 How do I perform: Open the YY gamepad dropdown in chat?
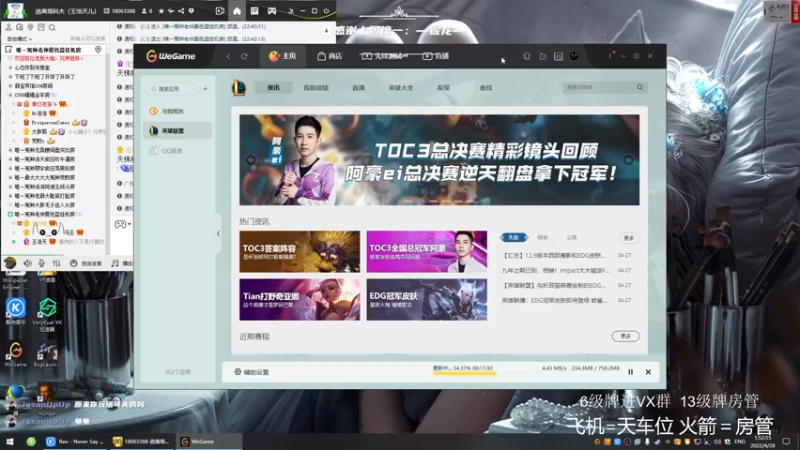point(123,224)
